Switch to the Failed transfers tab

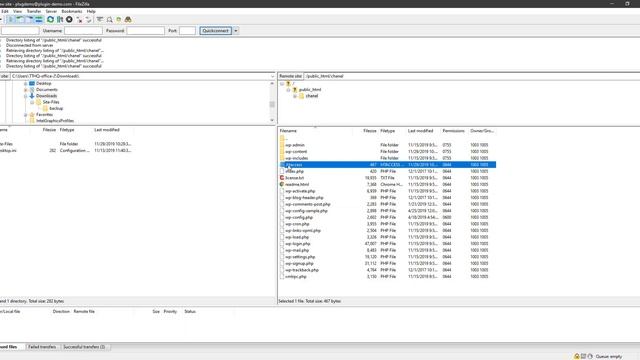tap(42, 347)
